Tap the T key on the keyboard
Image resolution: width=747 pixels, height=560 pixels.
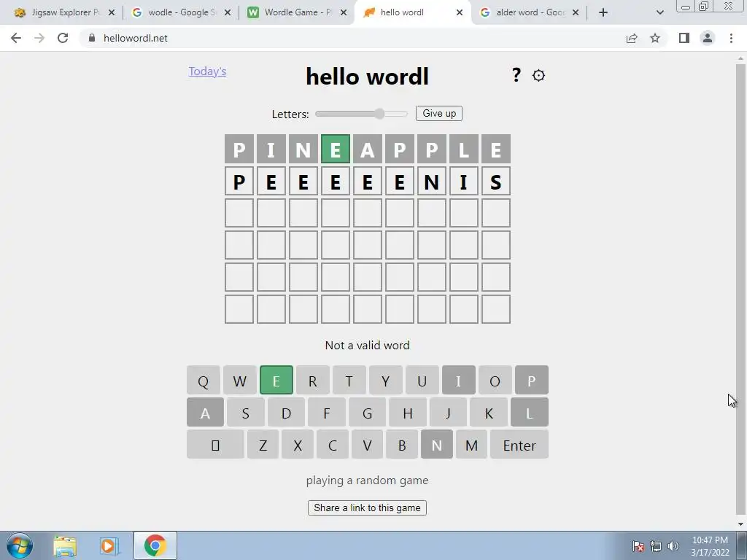[349, 380]
